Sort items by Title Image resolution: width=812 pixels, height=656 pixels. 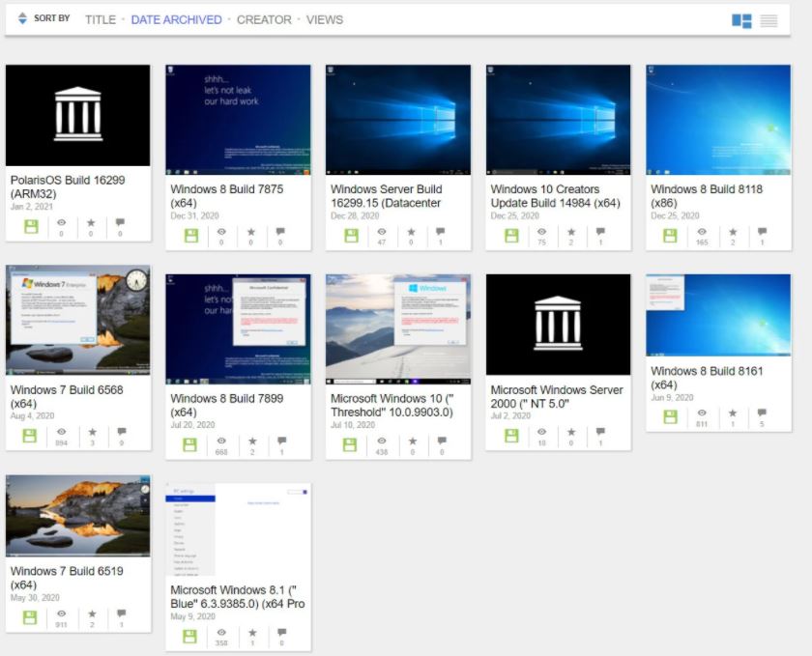pyautogui.click(x=101, y=19)
